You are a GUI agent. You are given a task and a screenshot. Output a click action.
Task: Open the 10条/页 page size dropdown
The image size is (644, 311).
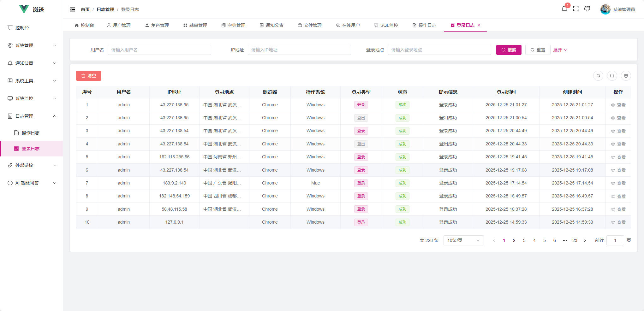click(x=463, y=240)
